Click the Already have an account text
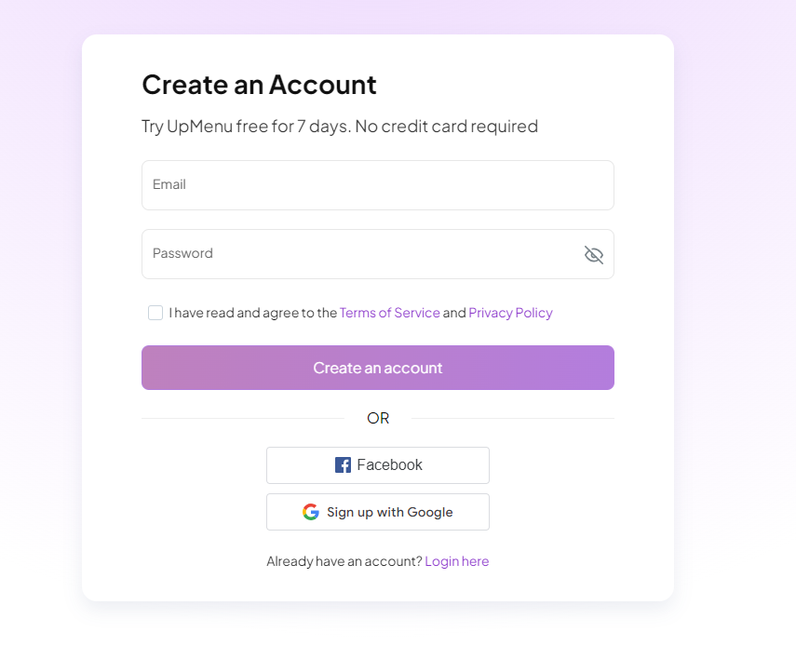796x672 pixels. coord(344,561)
